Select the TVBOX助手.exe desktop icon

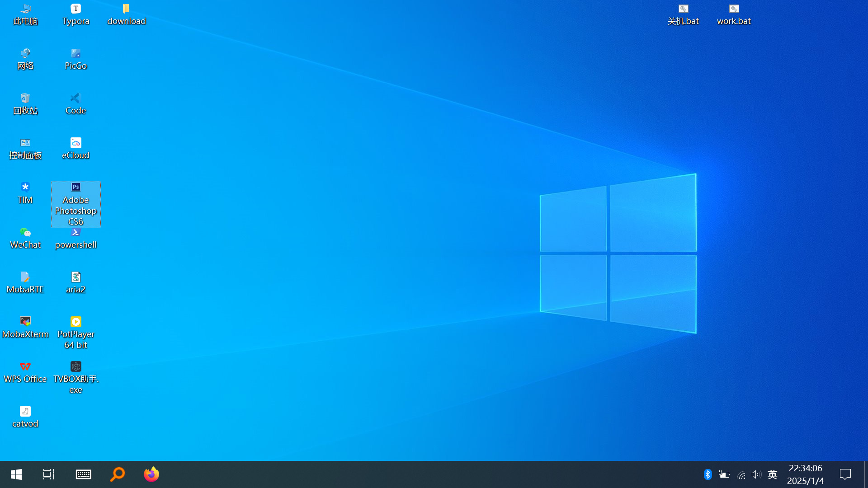(x=76, y=378)
